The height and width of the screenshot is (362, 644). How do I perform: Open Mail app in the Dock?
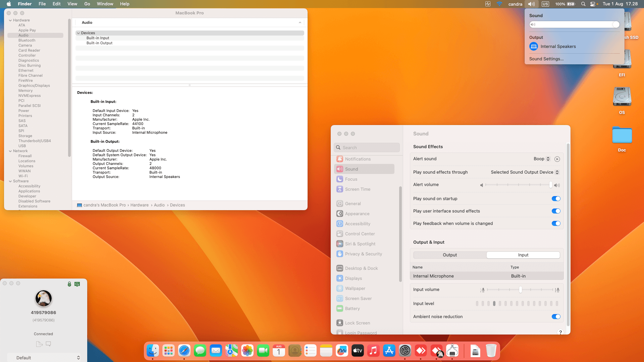point(216,351)
